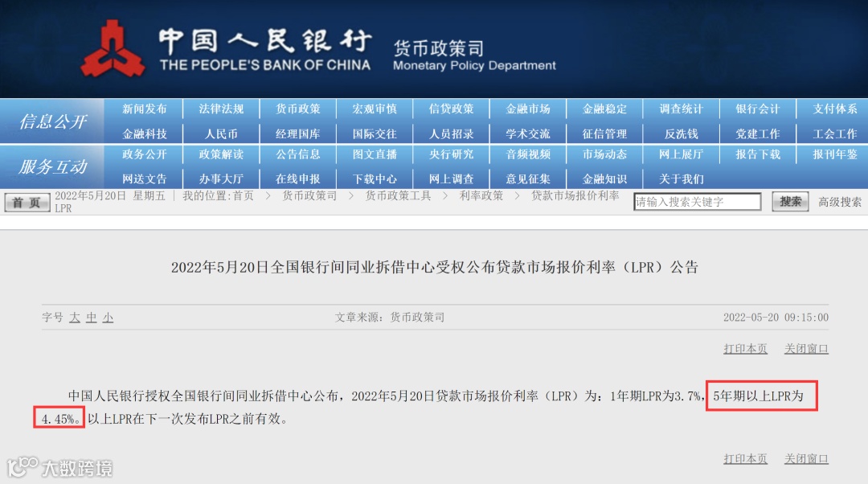The image size is (868, 484).
Task: Open 金融稳定 navigation item
Action: click(604, 109)
